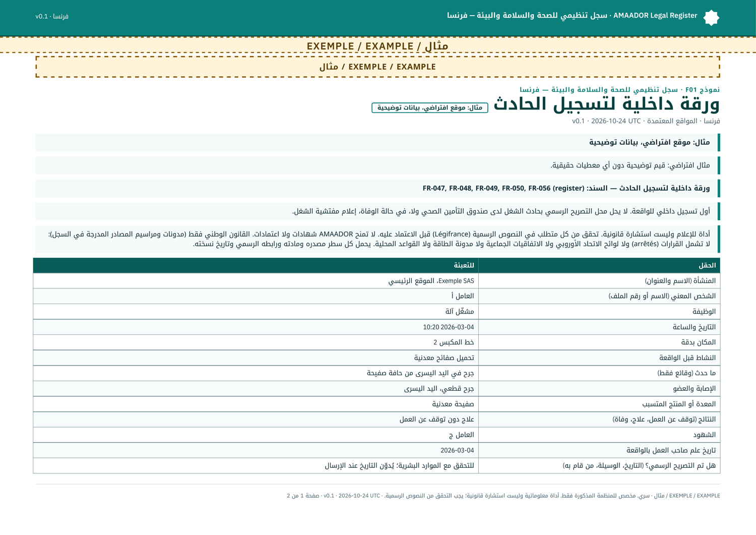Screen dimensions: 756x535
Task: Select the field label "النشاط قبل الواقعة"
Action: pyautogui.click(x=688, y=358)
